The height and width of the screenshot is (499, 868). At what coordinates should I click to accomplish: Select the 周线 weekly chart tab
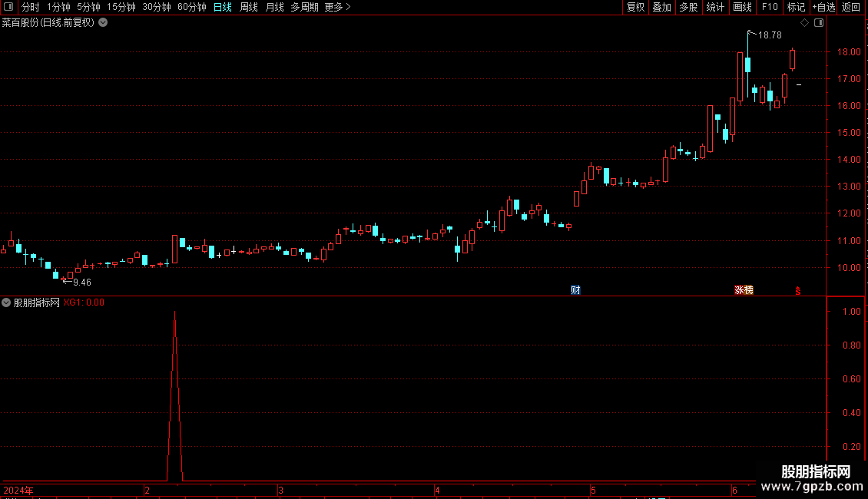pos(249,7)
